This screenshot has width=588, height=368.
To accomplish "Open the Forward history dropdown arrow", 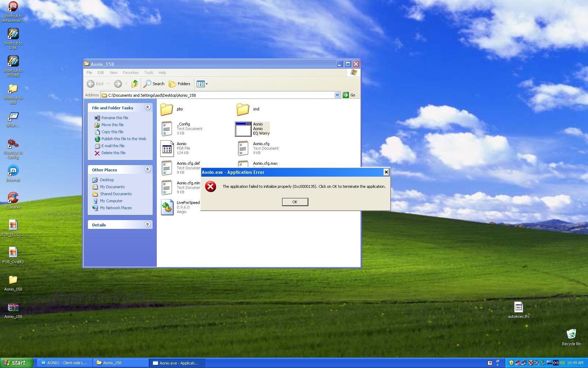I will (x=126, y=84).
